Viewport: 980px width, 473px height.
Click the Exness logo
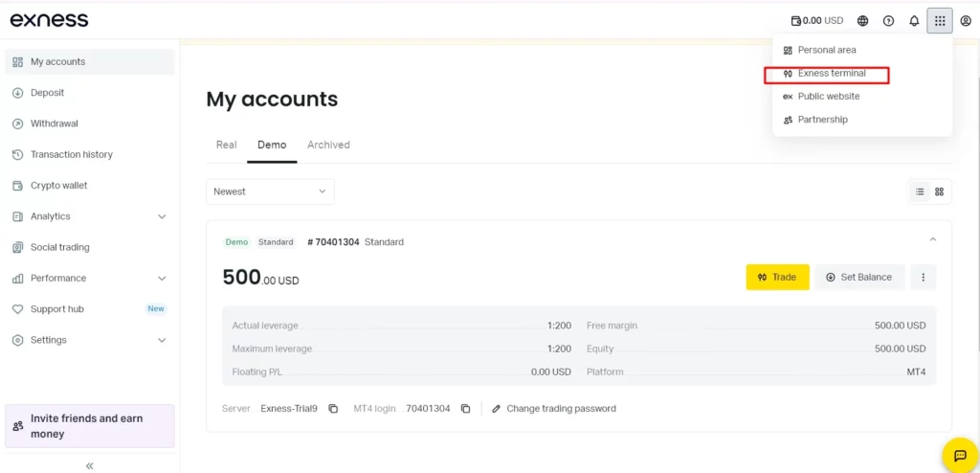tap(50, 20)
